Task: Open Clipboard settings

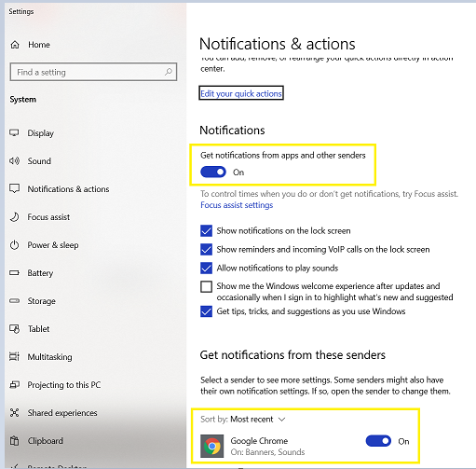Action: pos(46,441)
